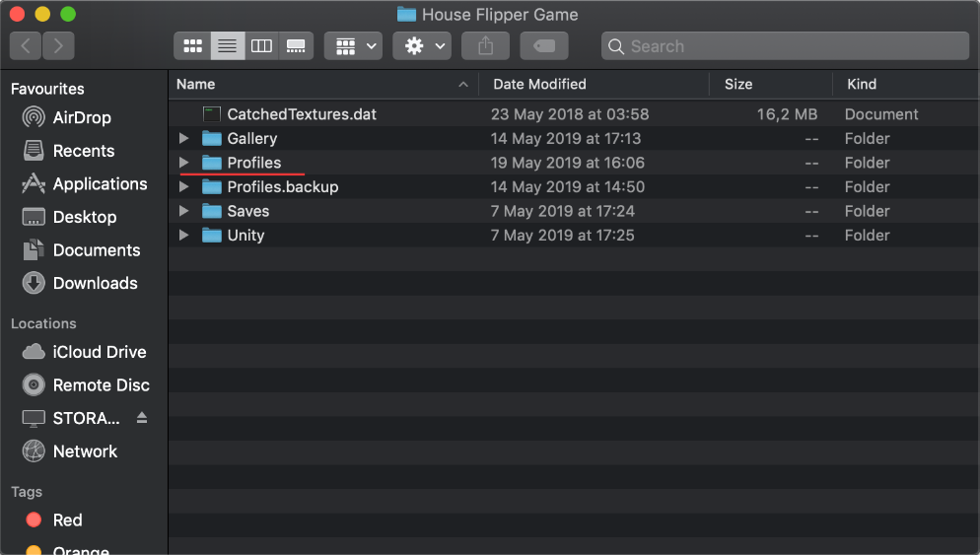Expand the Saves folder disclosure triangle
The image size is (980, 555).
pos(183,211)
